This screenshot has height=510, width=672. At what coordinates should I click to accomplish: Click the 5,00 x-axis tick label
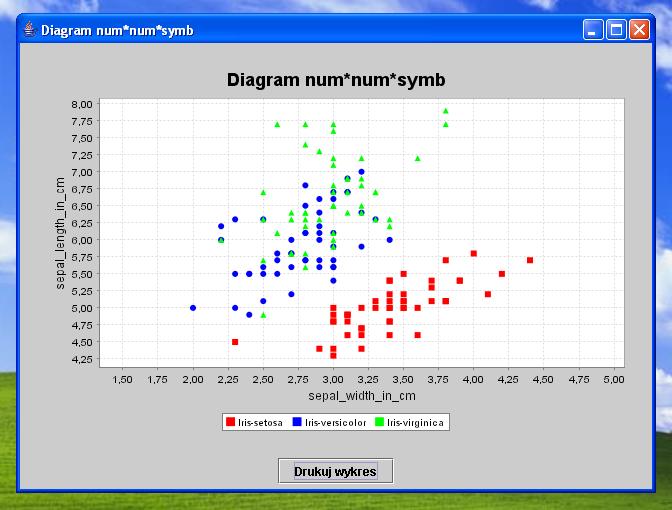(x=614, y=379)
